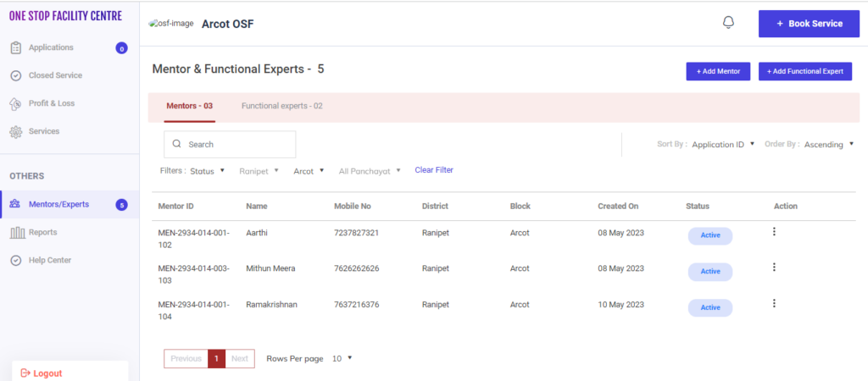Go to Profit & Loss section
The width and height of the screenshot is (868, 381).
(51, 103)
